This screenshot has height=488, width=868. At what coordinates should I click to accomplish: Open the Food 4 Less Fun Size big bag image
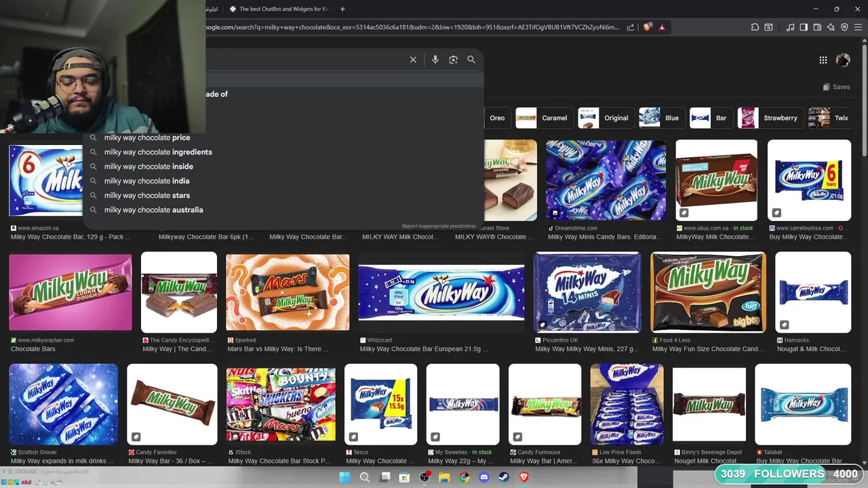coord(709,292)
